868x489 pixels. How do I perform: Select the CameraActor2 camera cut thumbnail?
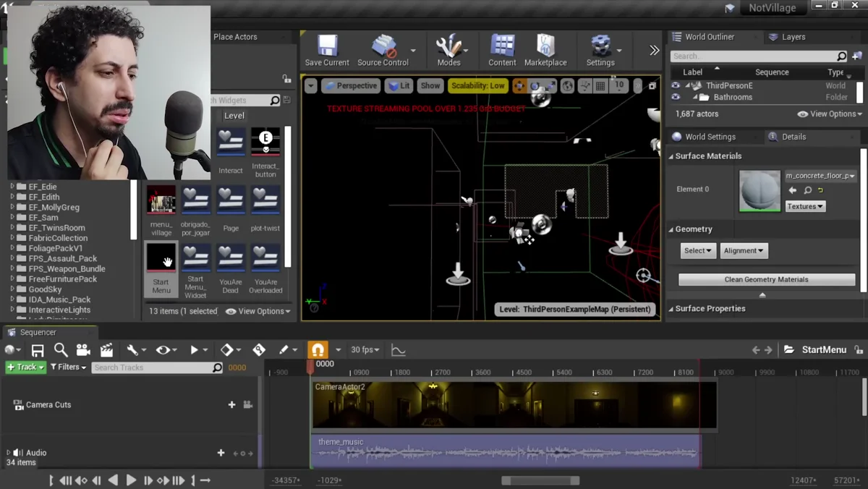pos(514,405)
